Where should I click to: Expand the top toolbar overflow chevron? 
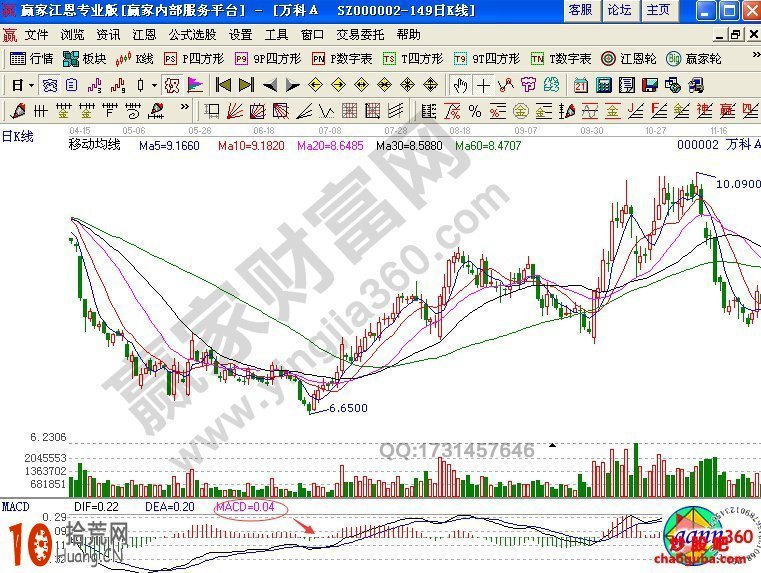pos(756,55)
